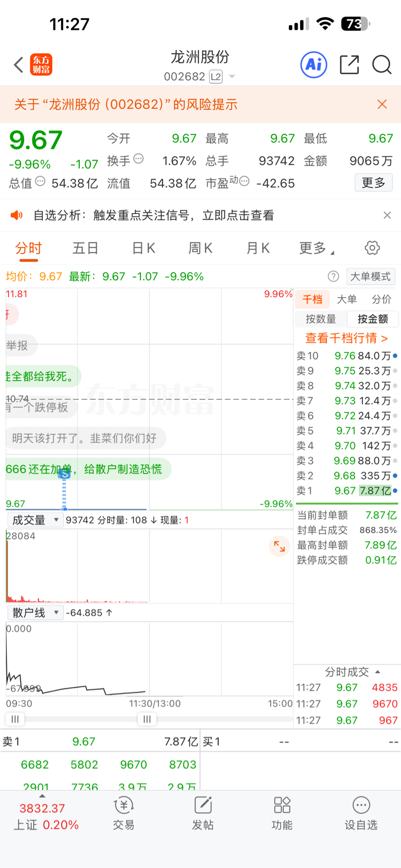The height and width of the screenshot is (868, 401).
Task: Tap the 4835 trade tick row
Action: pyautogui.click(x=347, y=687)
